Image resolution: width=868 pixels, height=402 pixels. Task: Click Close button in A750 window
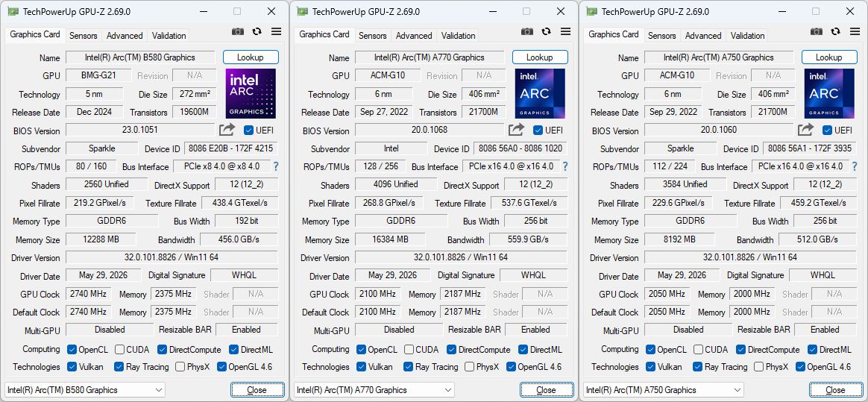(x=835, y=390)
